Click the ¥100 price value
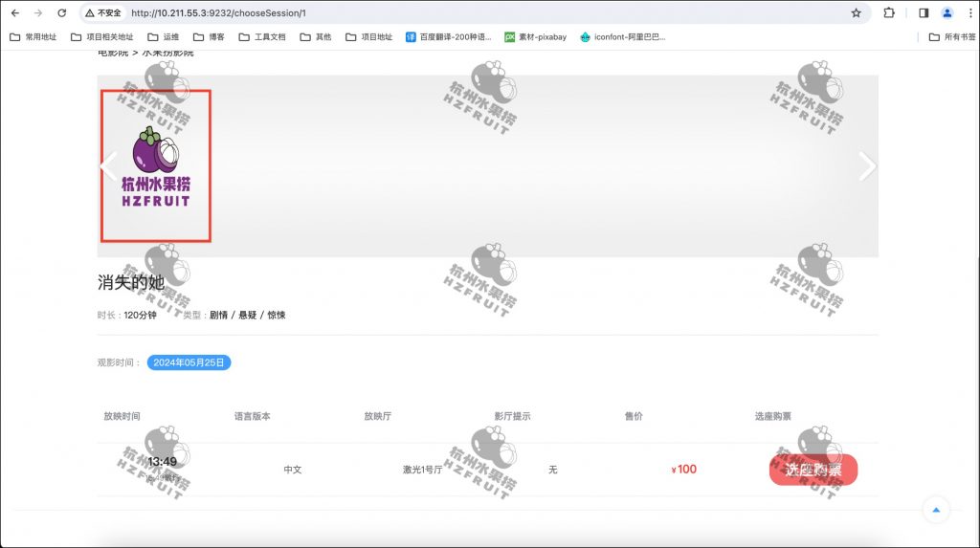The image size is (980, 548). pyautogui.click(x=683, y=470)
